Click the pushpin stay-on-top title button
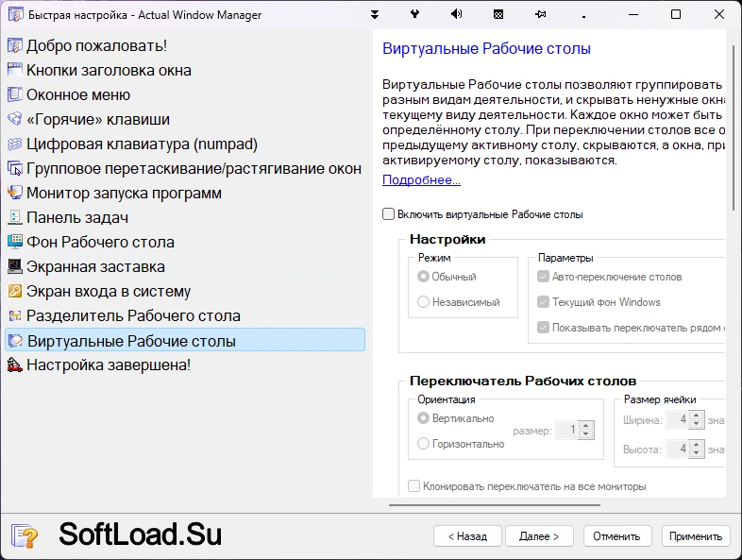The width and height of the screenshot is (742, 560). click(540, 15)
